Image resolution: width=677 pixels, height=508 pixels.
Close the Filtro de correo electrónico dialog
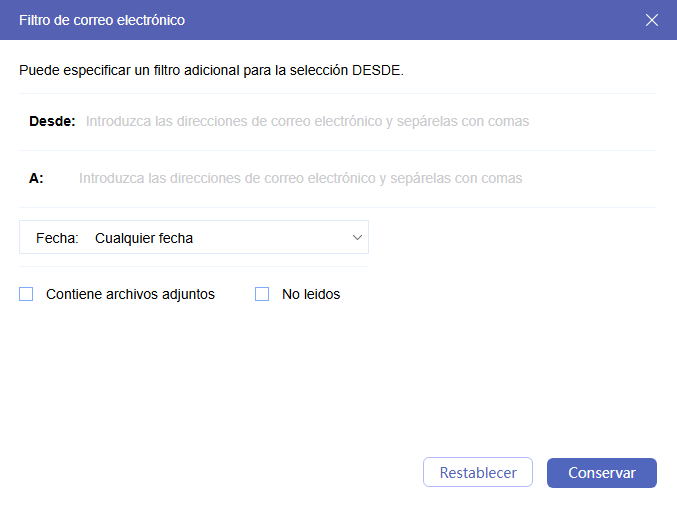(652, 20)
